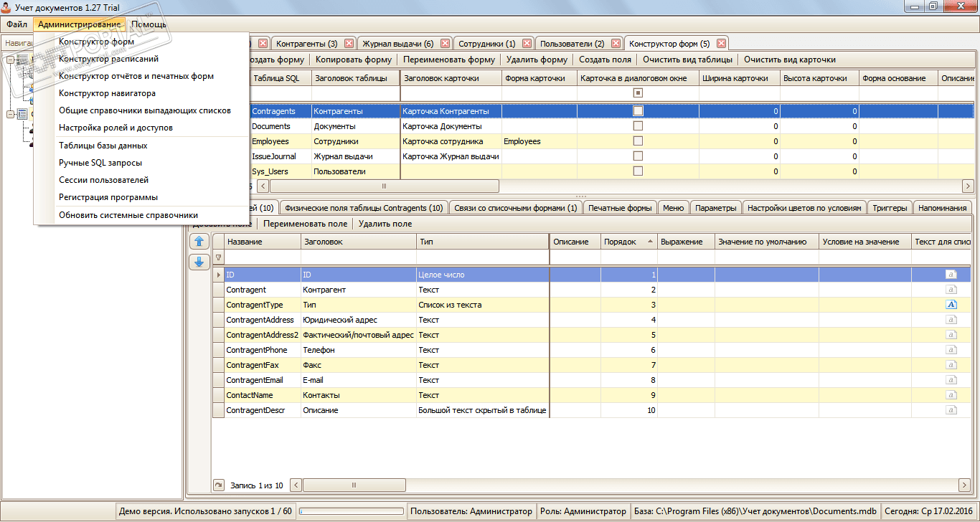The image size is (980, 522).
Task: Open "Настройки цветов по условиям" tab
Action: click(804, 208)
